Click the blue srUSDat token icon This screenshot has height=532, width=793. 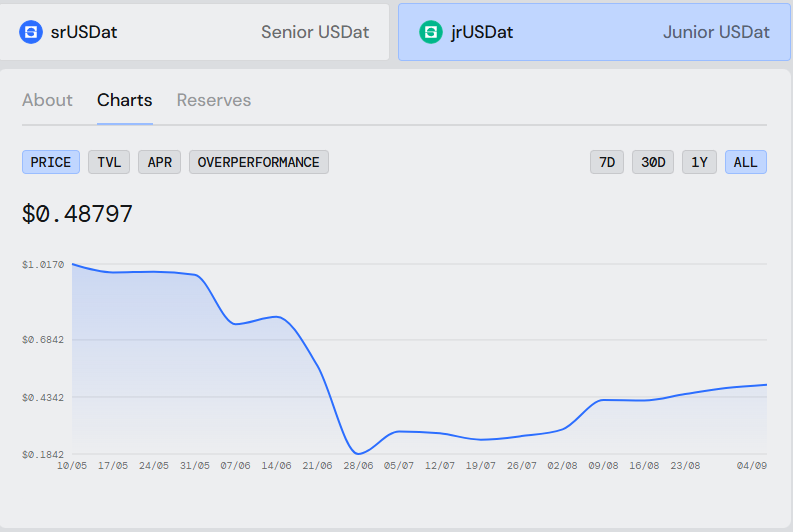(31, 32)
